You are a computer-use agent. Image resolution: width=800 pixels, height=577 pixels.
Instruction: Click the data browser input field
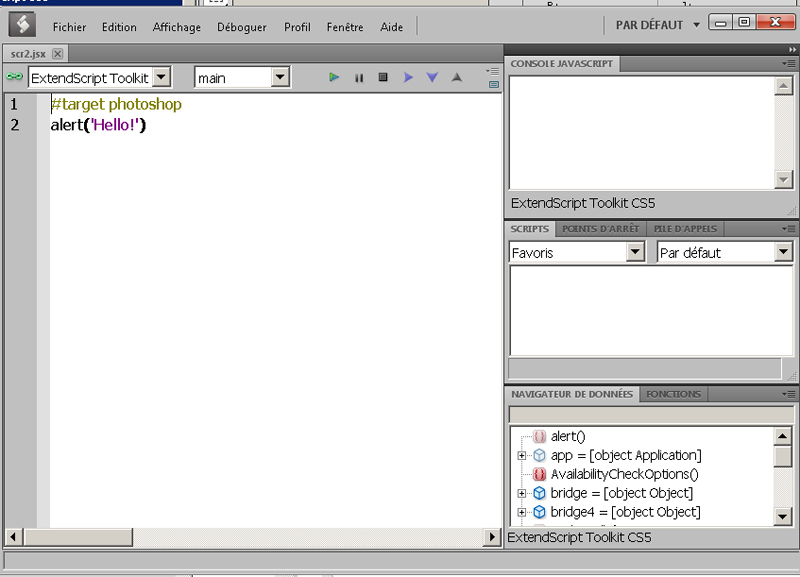pyautogui.click(x=652, y=414)
